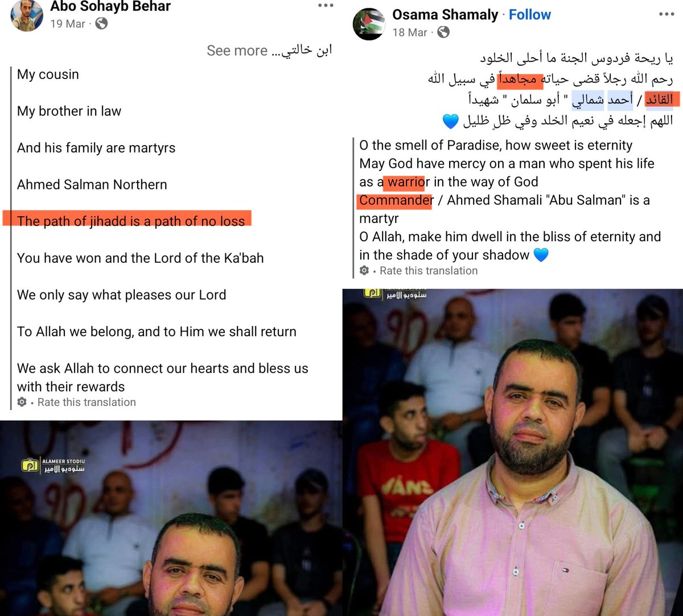Open three-dot menu on Abo Sohayb post
The image size is (683, 616).
[326, 6]
